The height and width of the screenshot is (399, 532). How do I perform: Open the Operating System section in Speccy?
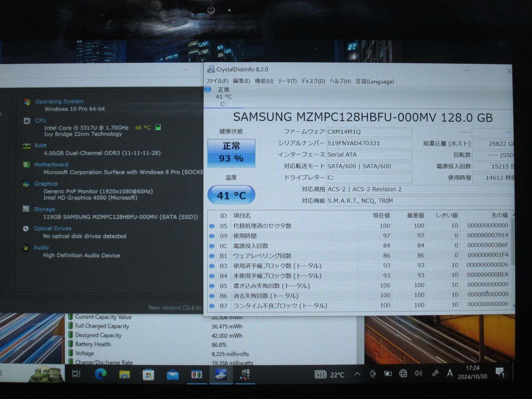click(59, 101)
